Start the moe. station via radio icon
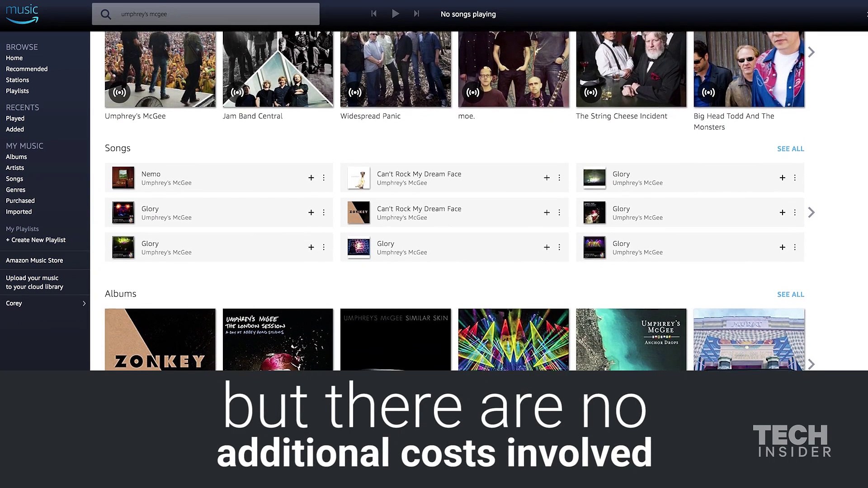 pos(473,93)
